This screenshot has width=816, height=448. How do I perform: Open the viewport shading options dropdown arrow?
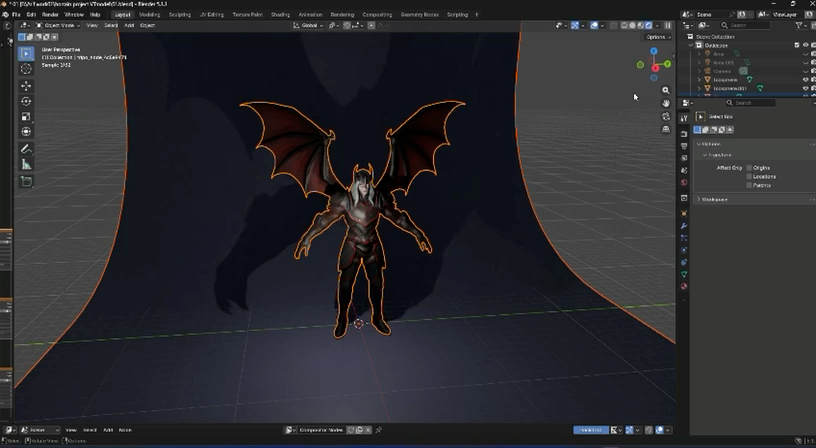(657, 25)
